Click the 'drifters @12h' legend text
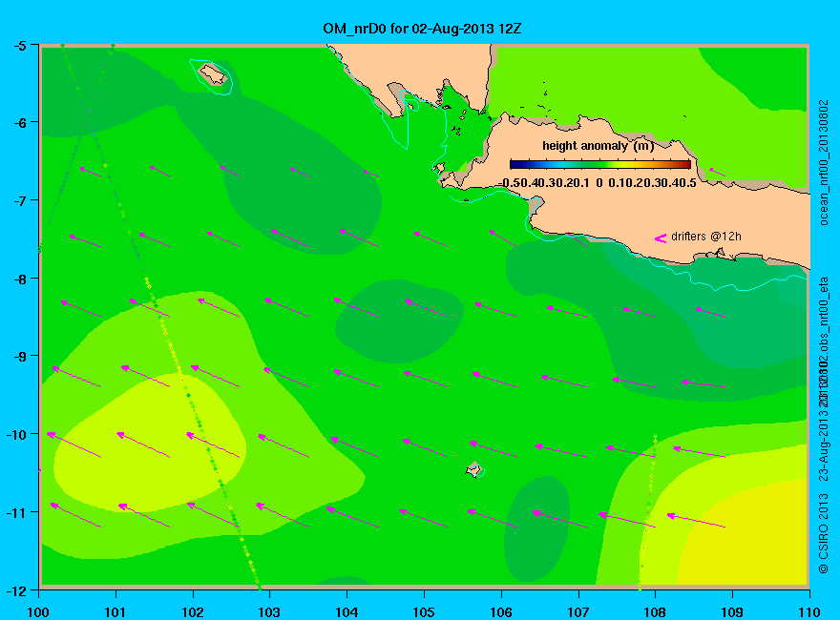840x620 pixels. pyautogui.click(x=706, y=237)
